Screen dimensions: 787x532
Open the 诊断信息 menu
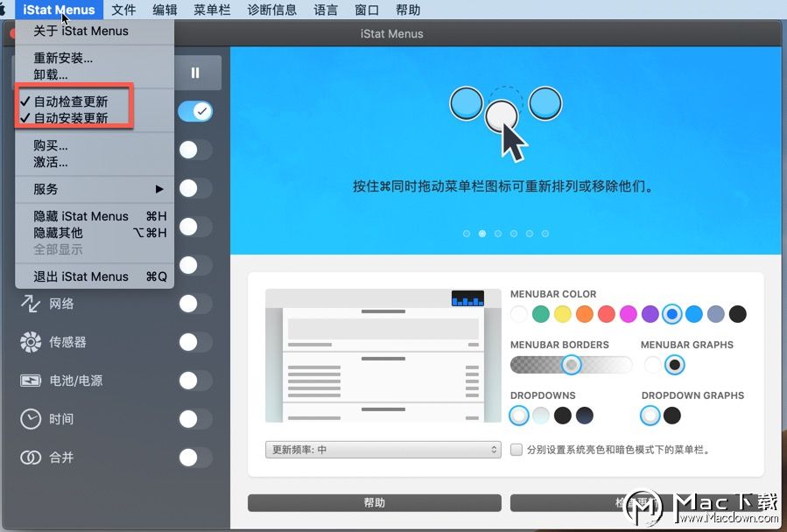[272, 10]
